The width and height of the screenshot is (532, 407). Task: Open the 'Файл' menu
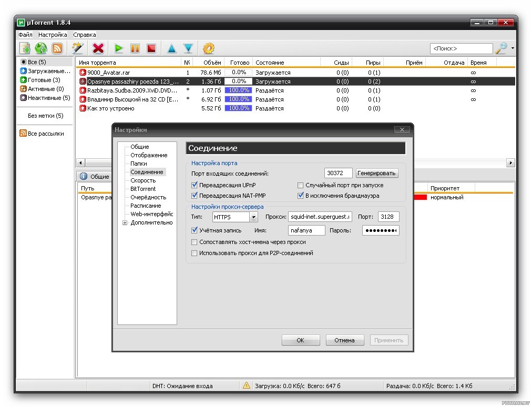(x=25, y=35)
